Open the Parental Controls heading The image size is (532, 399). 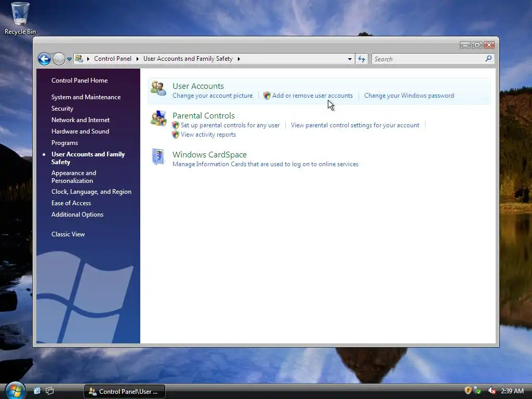pyautogui.click(x=204, y=115)
